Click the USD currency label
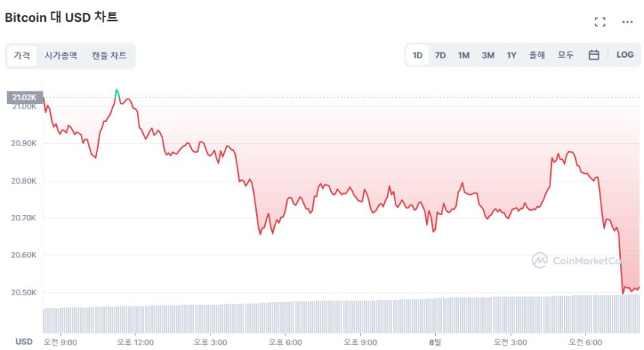 [24, 342]
